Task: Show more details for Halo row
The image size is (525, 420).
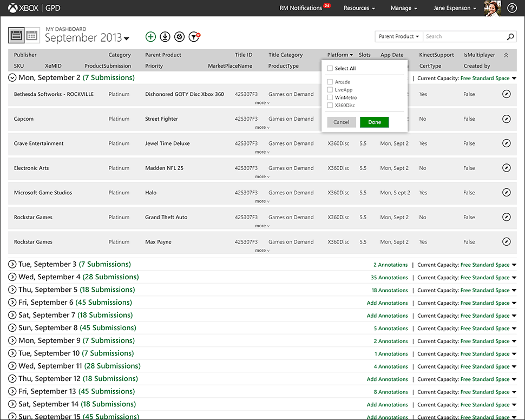Action: click(x=262, y=201)
